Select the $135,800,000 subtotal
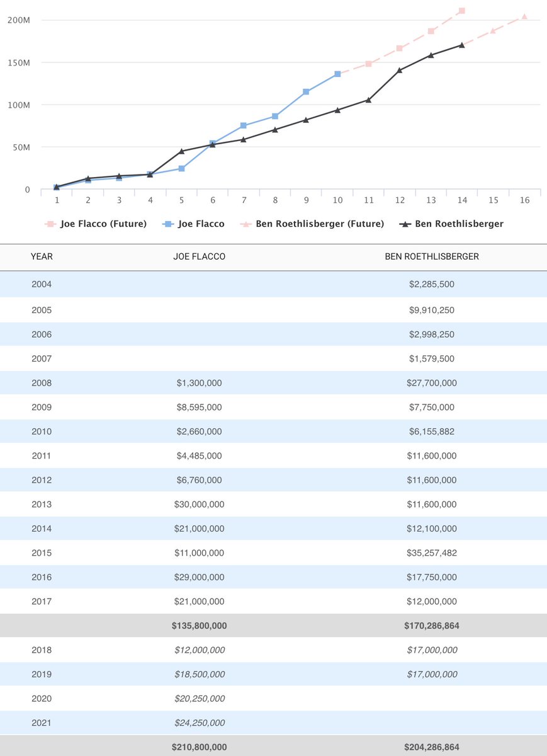The image size is (547, 756). (x=199, y=626)
